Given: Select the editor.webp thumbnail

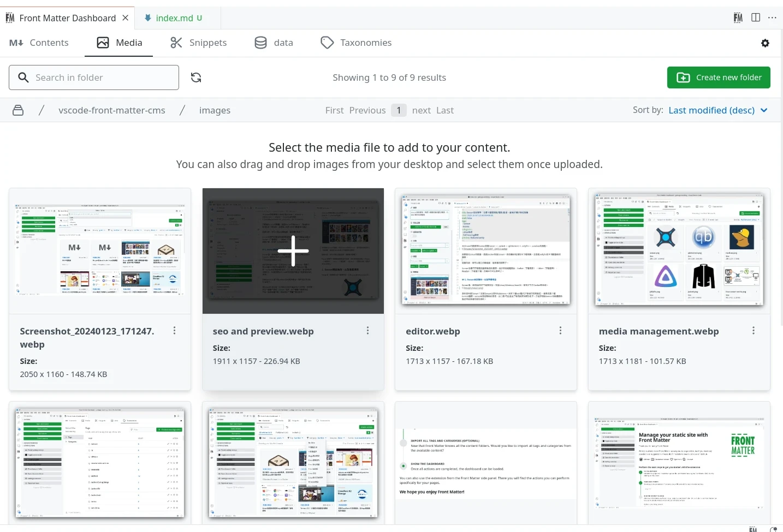Looking at the screenshot, I should pos(485,251).
